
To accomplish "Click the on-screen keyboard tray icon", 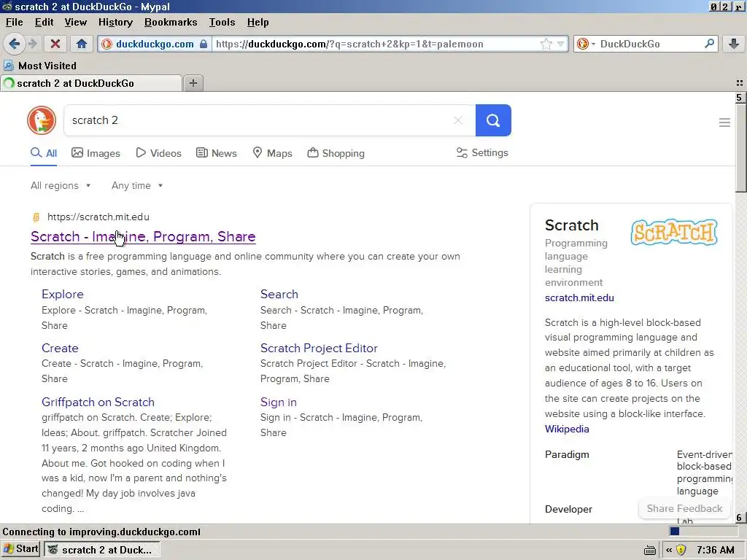I will (650, 550).
